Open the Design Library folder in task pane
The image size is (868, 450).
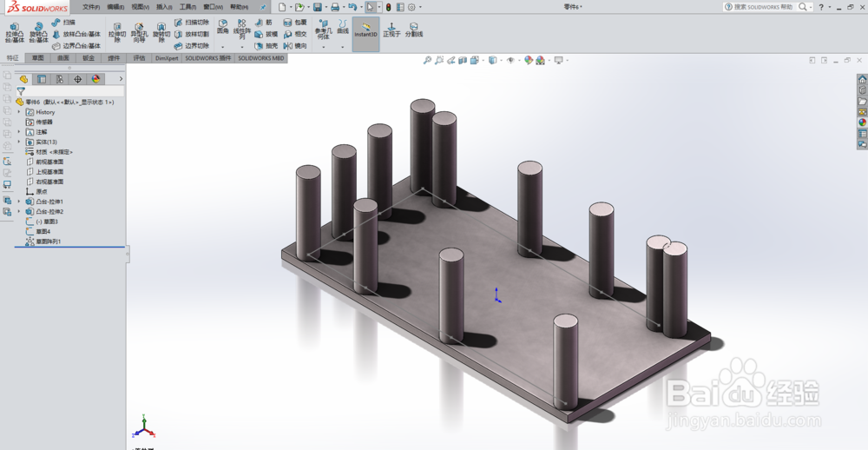click(862, 101)
